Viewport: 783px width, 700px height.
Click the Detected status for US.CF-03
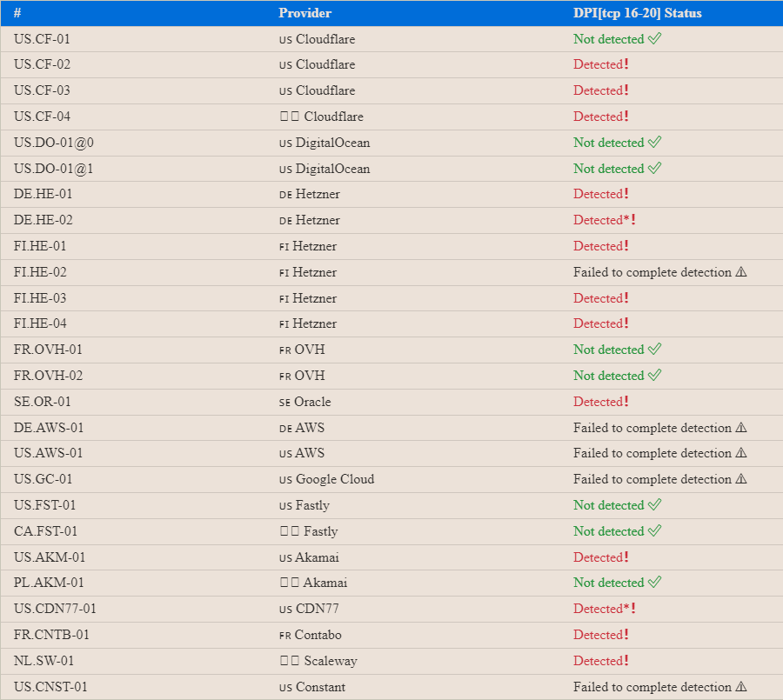[x=600, y=90]
